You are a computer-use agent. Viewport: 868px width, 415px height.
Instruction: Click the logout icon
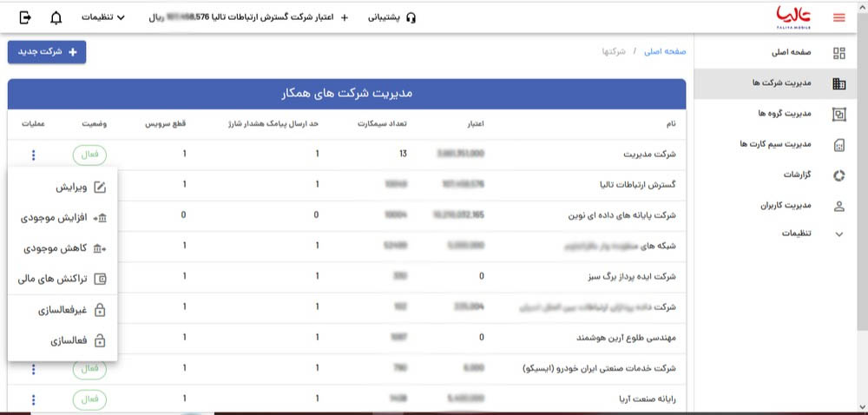24,17
